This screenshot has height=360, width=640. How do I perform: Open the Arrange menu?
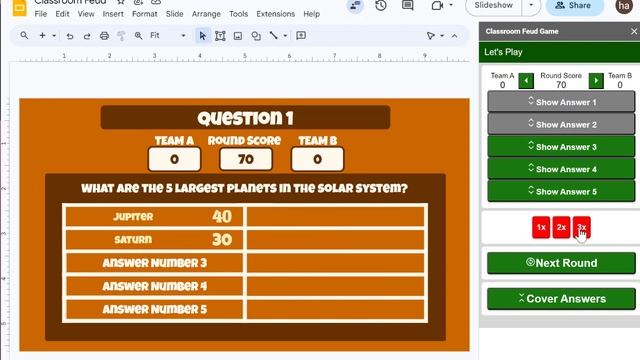click(x=206, y=14)
